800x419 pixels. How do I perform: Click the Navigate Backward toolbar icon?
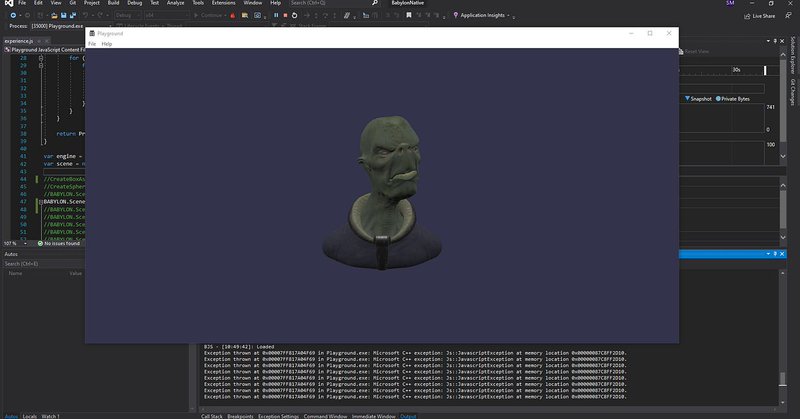(13, 15)
